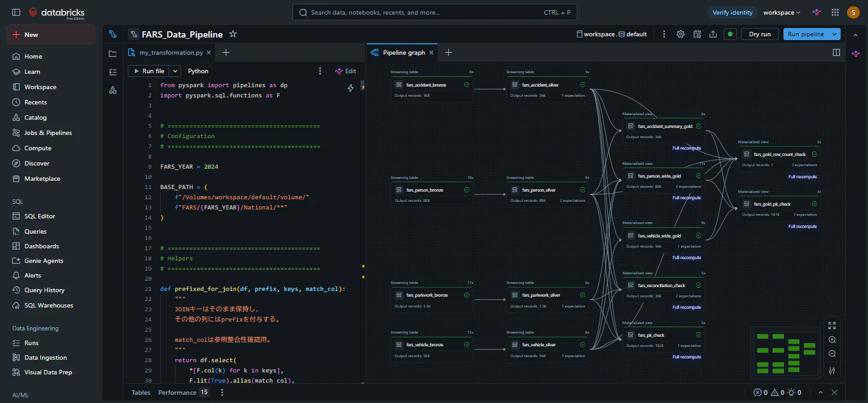Open the workspace account dropdown

[782, 12]
